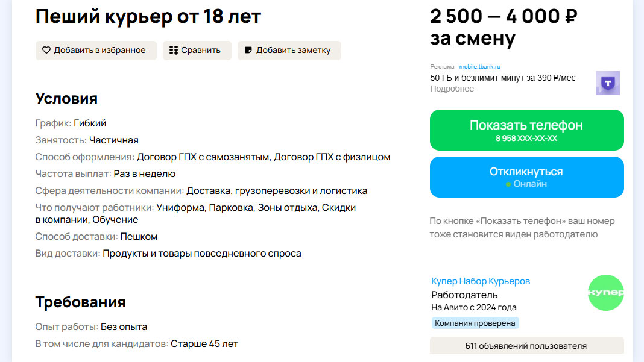Click the Условия section heading
The height and width of the screenshot is (362, 644).
pyautogui.click(x=66, y=99)
